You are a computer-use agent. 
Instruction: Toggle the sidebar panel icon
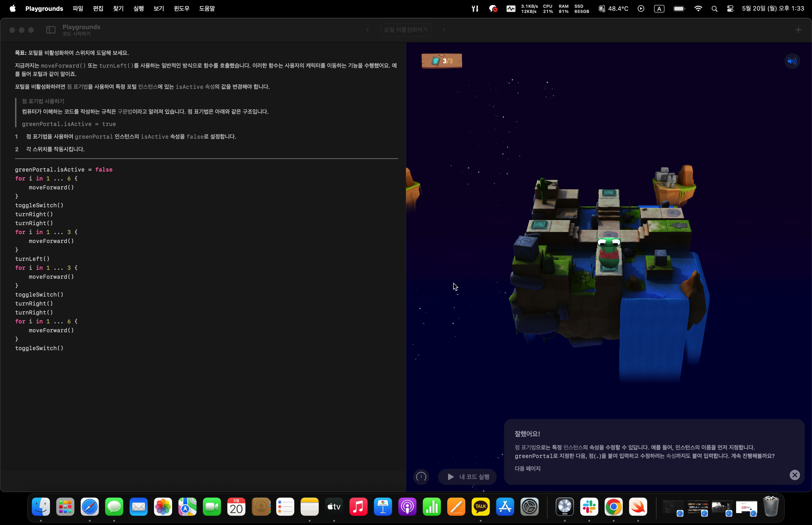pos(51,30)
